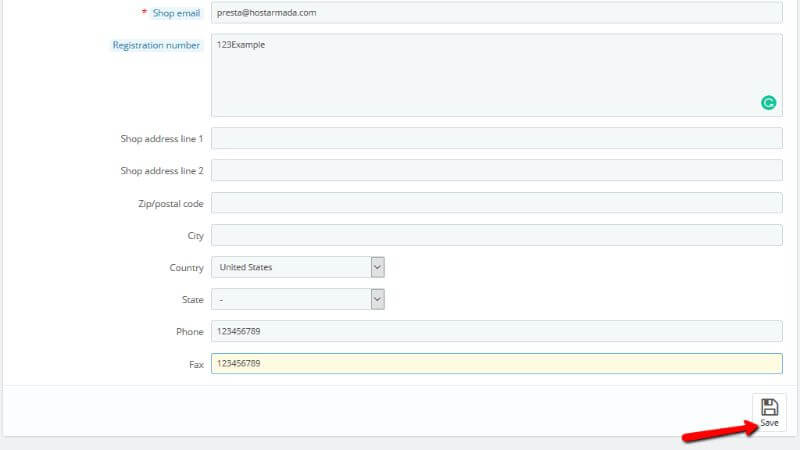Click the Zip/postal code input box
Screen dimensions: 800x450
[496, 203]
